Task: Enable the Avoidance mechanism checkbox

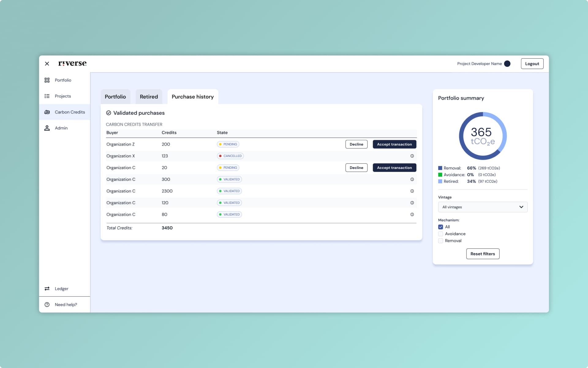Action: [x=440, y=234]
